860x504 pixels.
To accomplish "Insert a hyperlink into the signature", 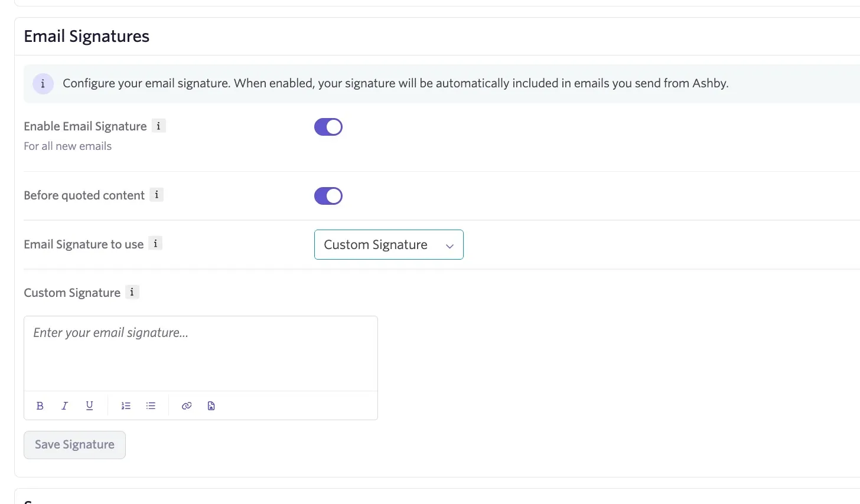I will tap(187, 405).
